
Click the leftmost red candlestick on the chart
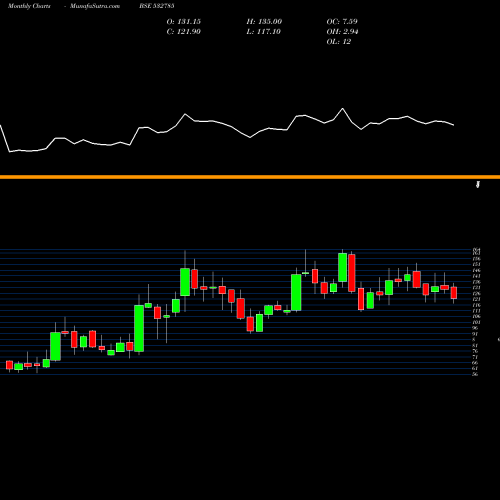pos(9,365)
